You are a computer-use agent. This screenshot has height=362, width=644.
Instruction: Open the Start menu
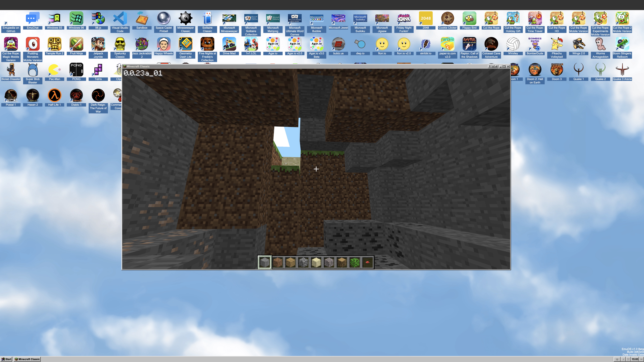tap(6, 359)
